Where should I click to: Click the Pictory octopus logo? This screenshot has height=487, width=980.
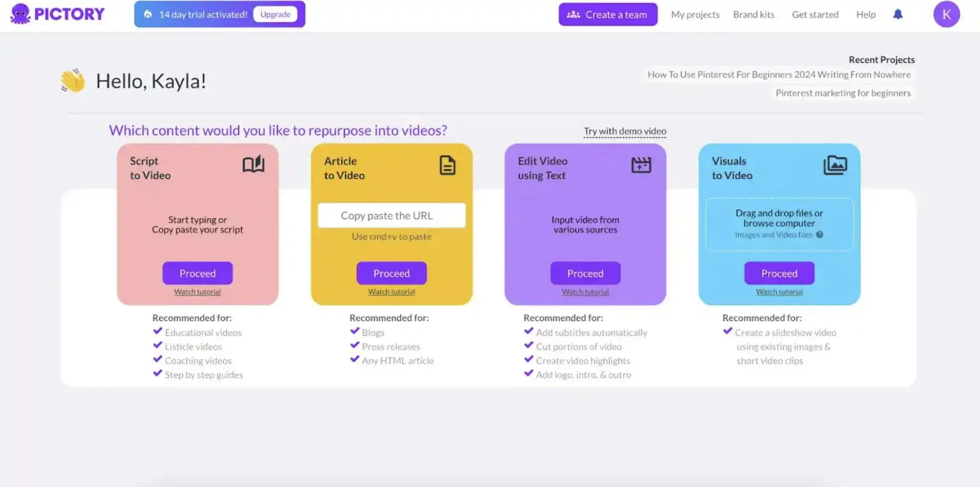point(21,14)
